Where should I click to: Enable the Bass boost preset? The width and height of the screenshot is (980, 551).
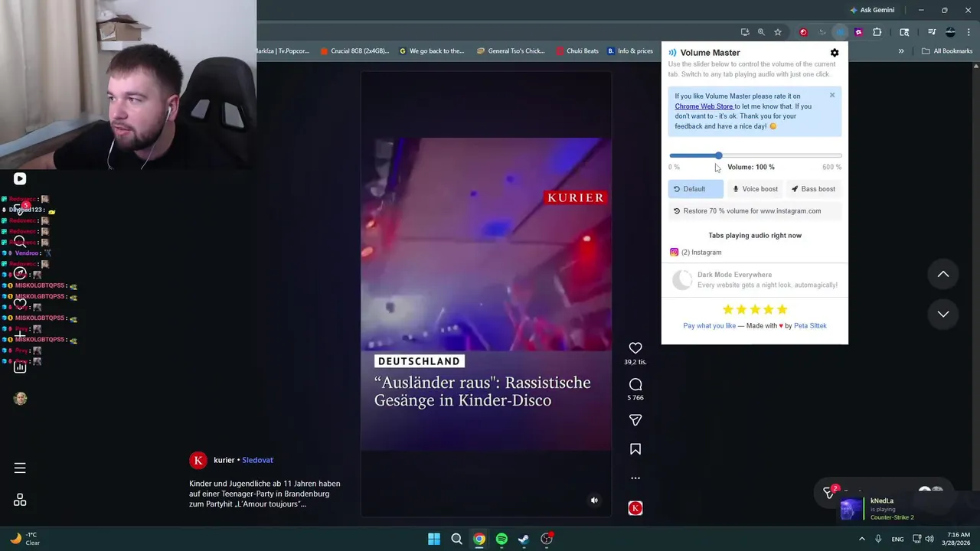[813, 189]
